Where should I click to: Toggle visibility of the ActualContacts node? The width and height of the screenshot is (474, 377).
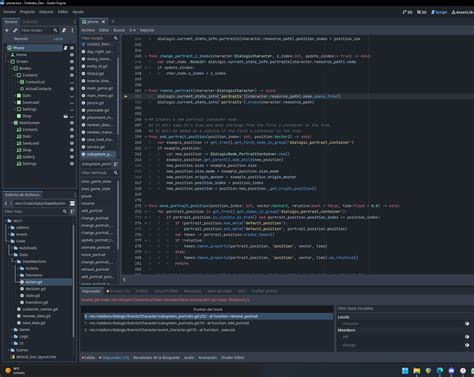(x=72, y=89)
